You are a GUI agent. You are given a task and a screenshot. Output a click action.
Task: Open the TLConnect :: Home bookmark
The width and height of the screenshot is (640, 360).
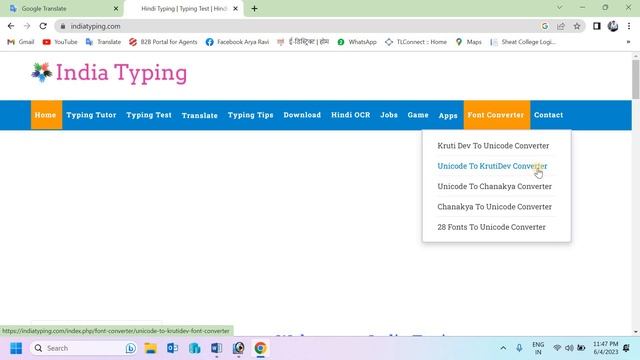coord(416,42)
